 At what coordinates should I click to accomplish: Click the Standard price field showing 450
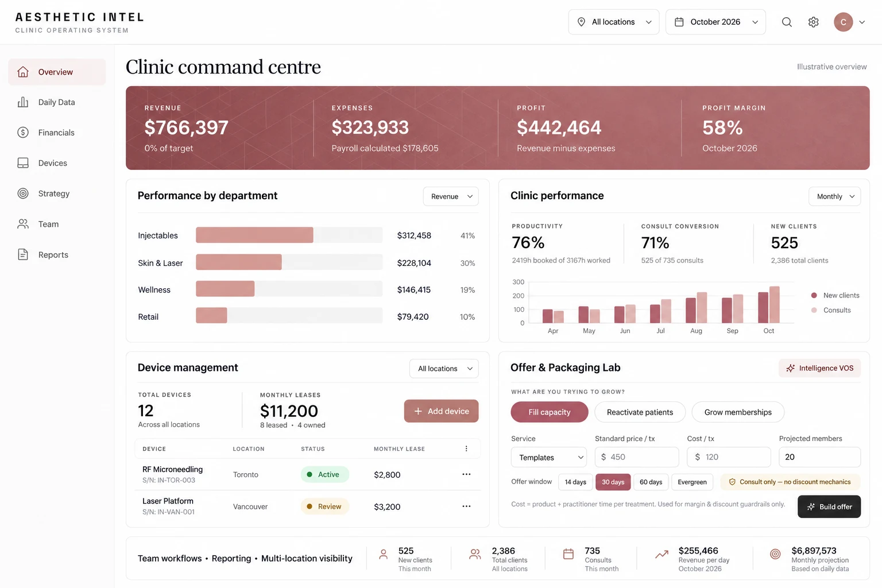coord(637,457)
